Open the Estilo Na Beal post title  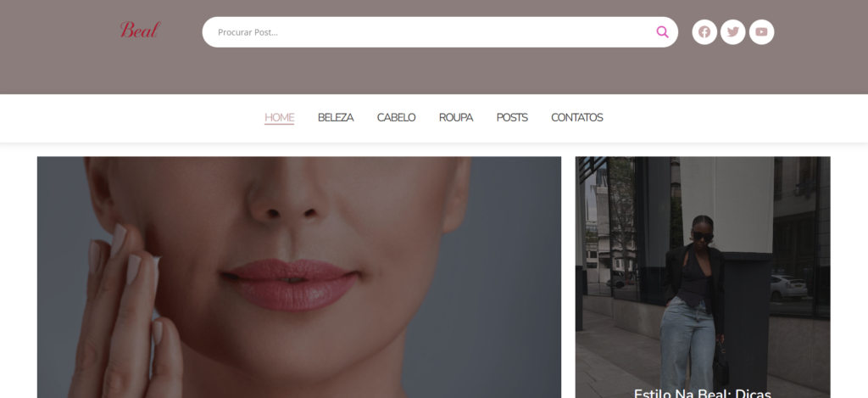click(x=702, y=393)
